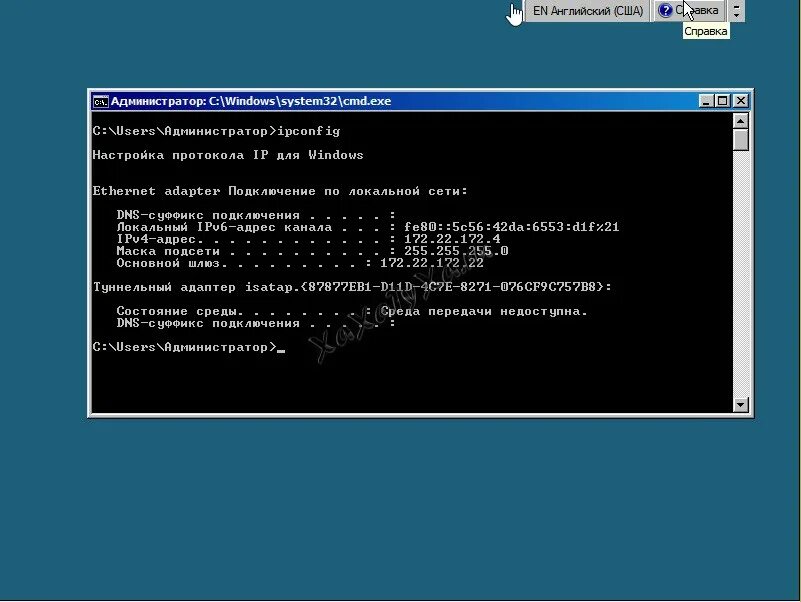The height and width of the screenshot is (602, 801).
Task: Click the 'Локальный IPv6-адрес канала' label
Action: 224,227
